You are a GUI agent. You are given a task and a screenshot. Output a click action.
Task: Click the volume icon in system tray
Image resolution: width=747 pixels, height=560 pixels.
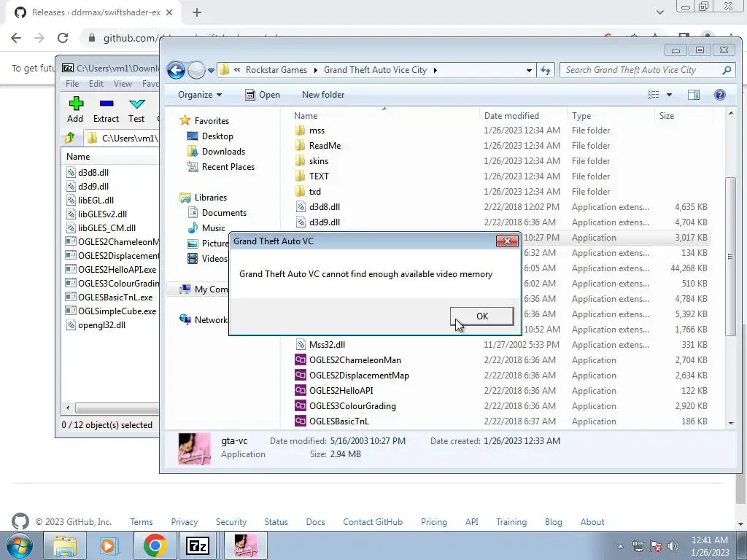[x=673, y=547]
